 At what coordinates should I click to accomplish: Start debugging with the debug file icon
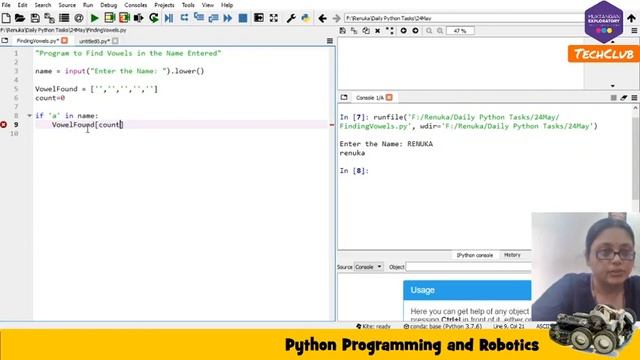tap(169, 18)
